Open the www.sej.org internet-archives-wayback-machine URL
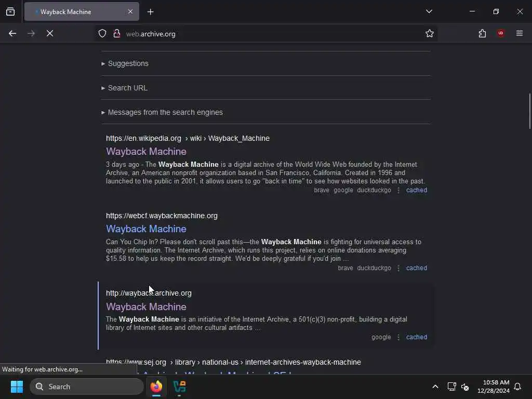Viewport: 532px width, 399px height. pyautogui.click(x=233, y=362)
